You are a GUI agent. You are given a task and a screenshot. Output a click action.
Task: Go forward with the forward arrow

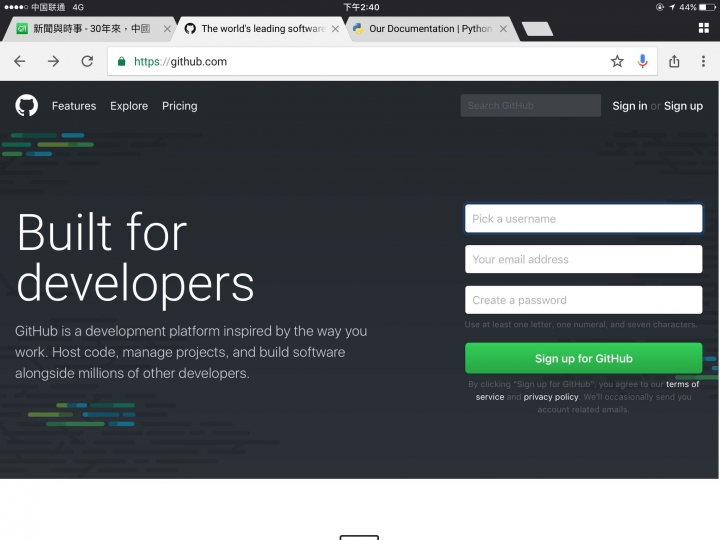[53, 61]
